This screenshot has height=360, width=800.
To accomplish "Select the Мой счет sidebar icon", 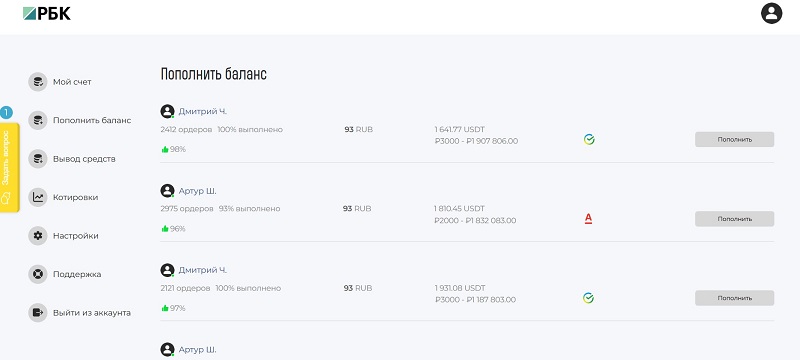I will 38,82.
